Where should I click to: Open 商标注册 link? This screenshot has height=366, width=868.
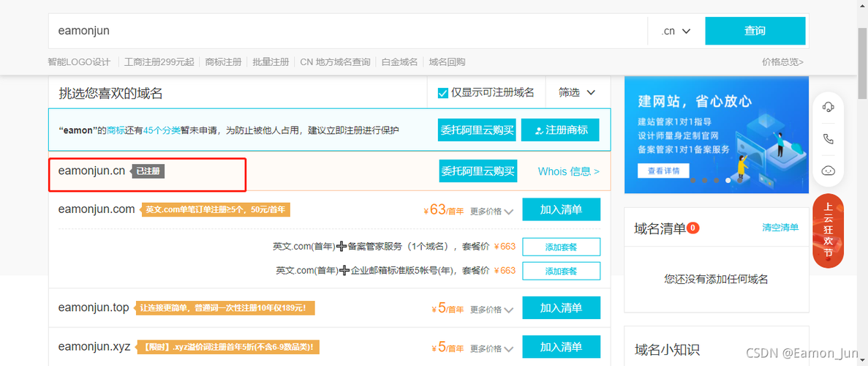point(223,62)
